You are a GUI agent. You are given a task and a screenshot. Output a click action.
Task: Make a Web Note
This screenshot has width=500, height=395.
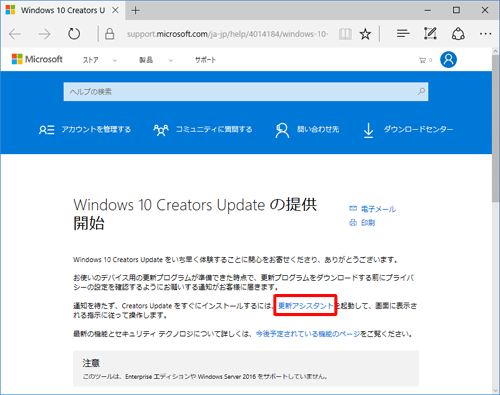tap(430, 33)
